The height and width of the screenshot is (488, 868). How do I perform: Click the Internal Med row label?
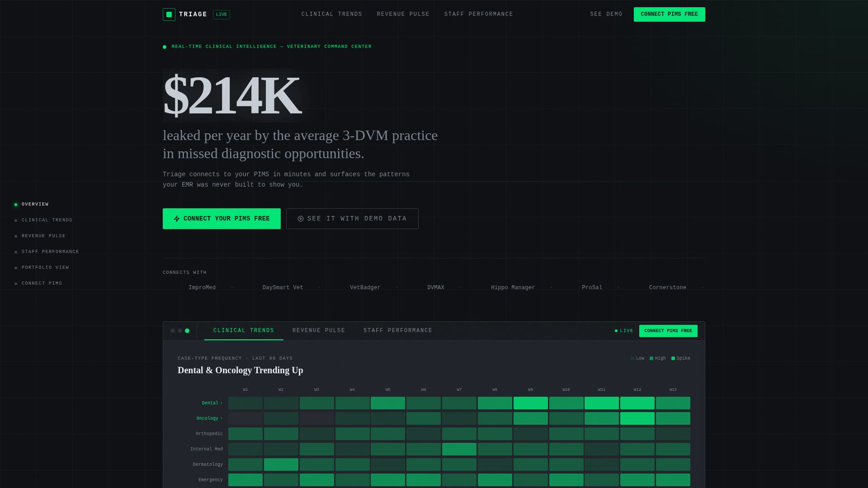(207, 449)
